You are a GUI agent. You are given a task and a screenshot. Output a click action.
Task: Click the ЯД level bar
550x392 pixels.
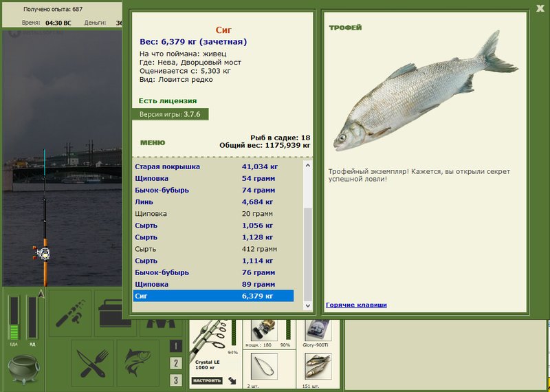(x=32, y=318)
